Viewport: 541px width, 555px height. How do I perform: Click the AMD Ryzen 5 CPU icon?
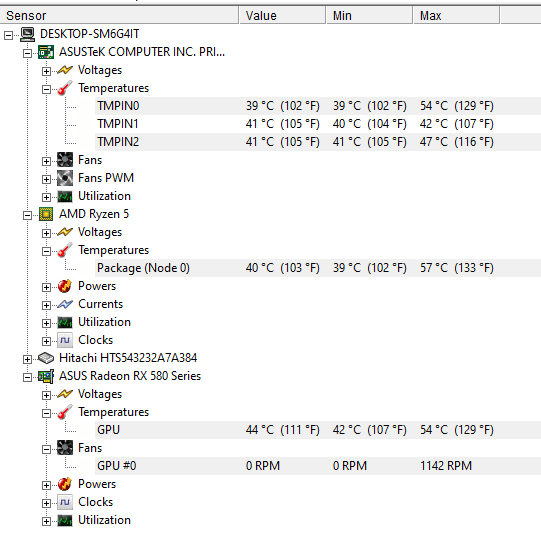click(x=46, y=214)
